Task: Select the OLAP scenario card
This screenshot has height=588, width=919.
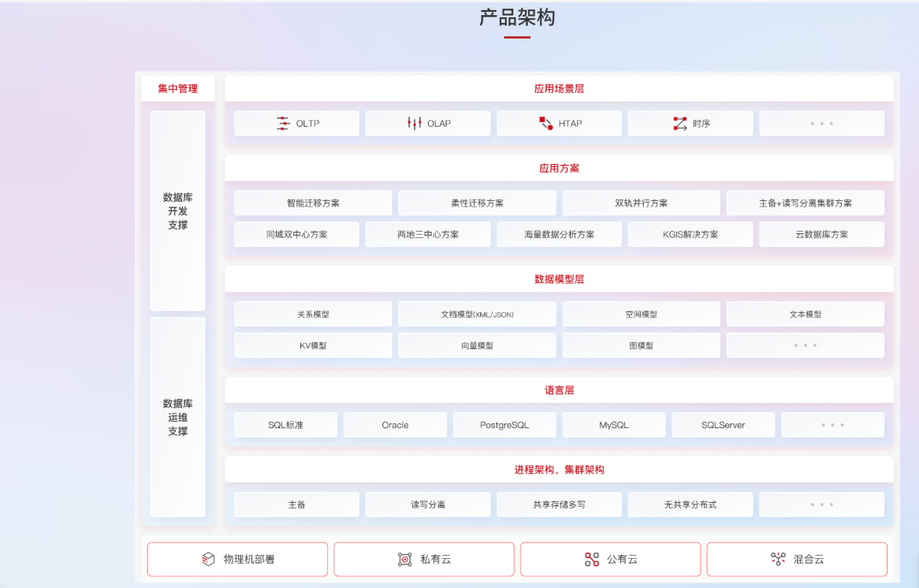Action: click(428, 124)
